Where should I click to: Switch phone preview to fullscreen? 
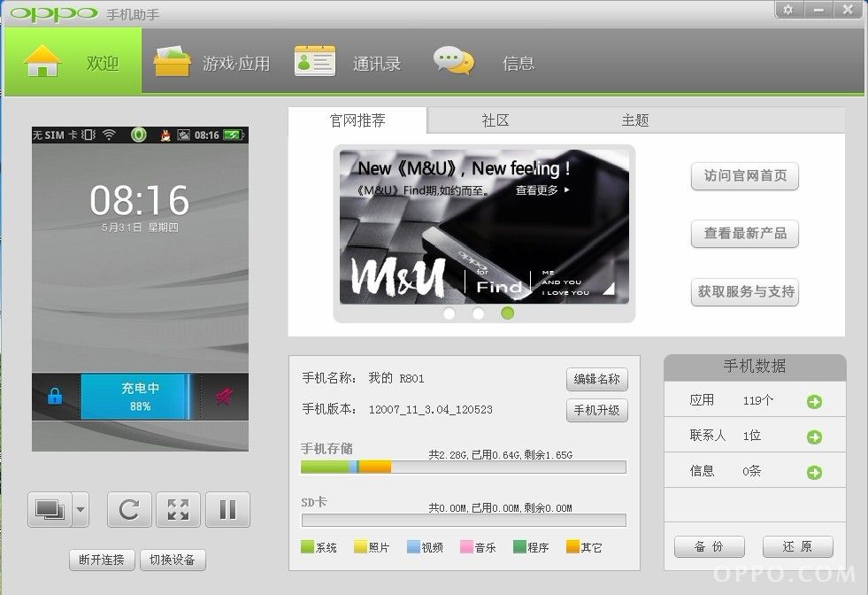178,509
